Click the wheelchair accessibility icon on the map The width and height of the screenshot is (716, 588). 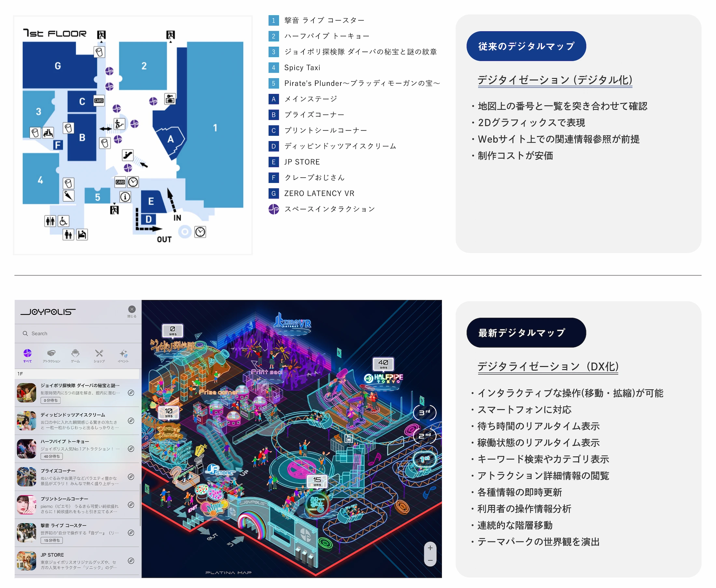coord(64,221)
